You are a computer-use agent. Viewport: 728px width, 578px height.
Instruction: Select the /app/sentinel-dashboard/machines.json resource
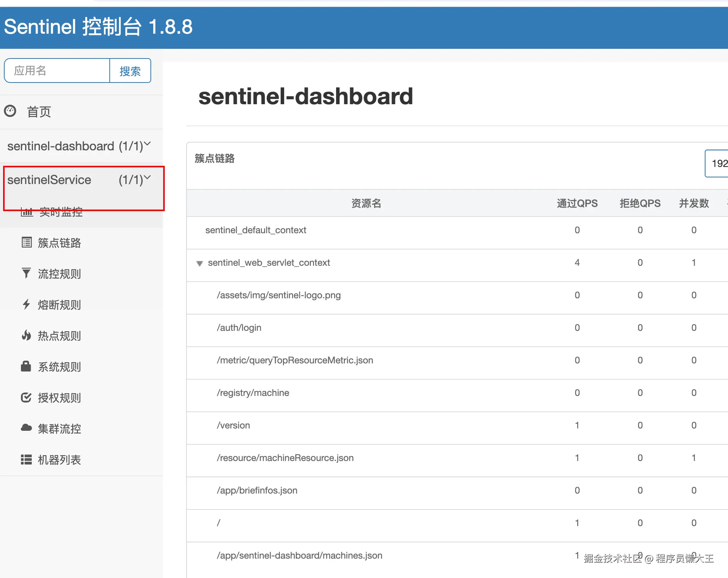(x=300, y=556)
